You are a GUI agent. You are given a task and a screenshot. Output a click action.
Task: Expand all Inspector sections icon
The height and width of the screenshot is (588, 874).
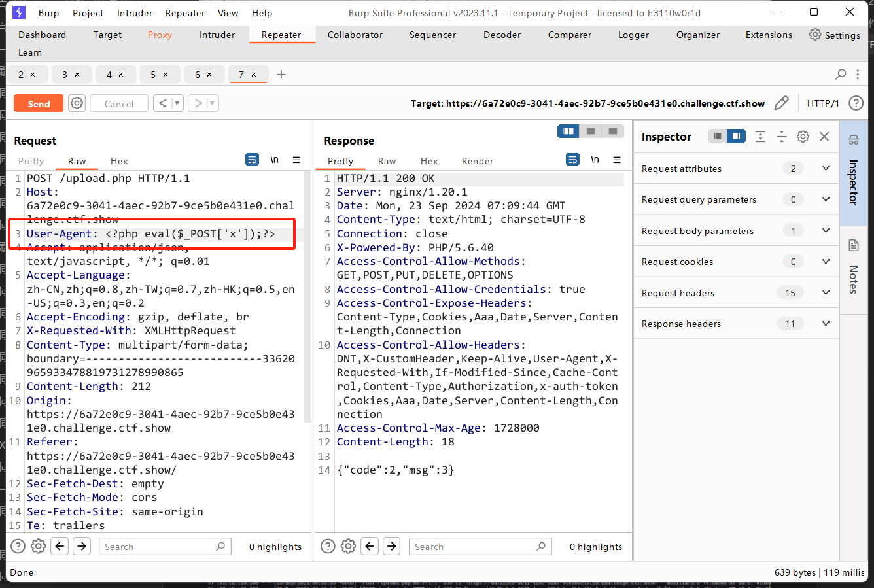(x=760, y=136)
